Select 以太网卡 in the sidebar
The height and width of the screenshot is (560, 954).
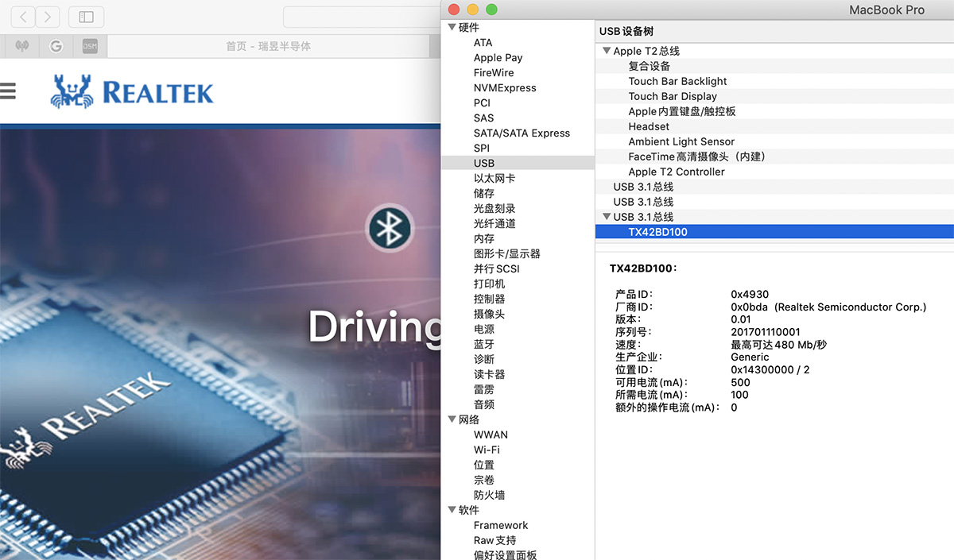point(494,179)
